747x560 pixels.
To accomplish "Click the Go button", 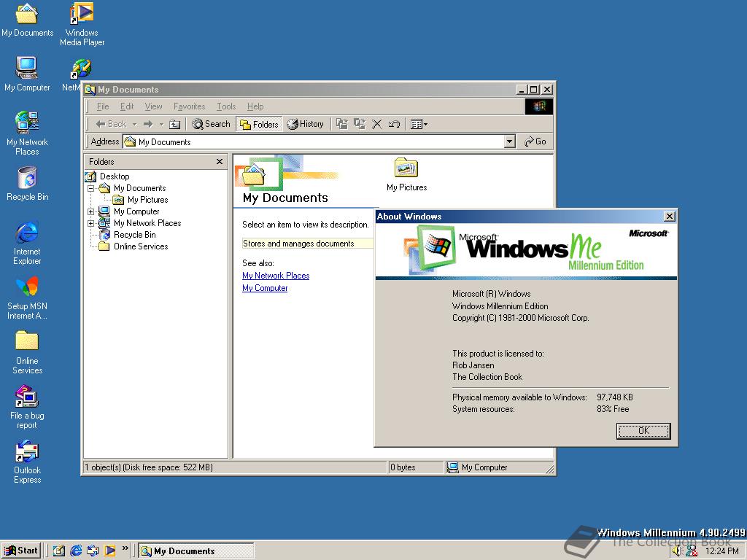I will 535,141.
